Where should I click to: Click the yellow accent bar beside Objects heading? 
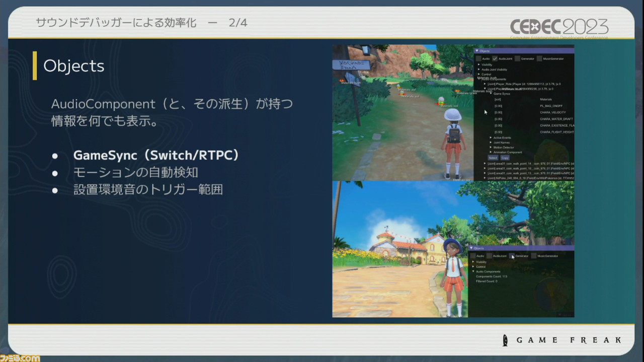click(x=35, y=65)
